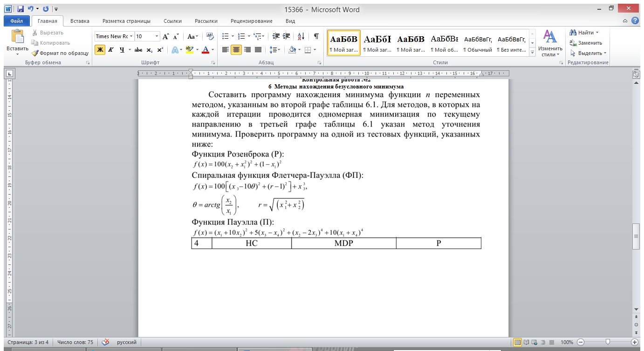644x351 pixels.
Task: Justify paragraph text
Action: tap(258, 50)
